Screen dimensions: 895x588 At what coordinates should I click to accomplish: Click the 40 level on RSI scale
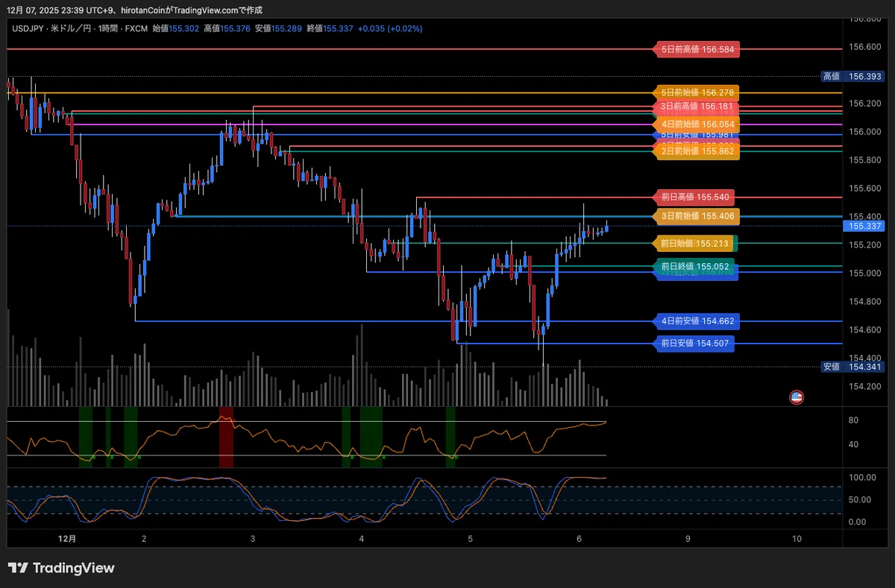[x=854, y=445]
